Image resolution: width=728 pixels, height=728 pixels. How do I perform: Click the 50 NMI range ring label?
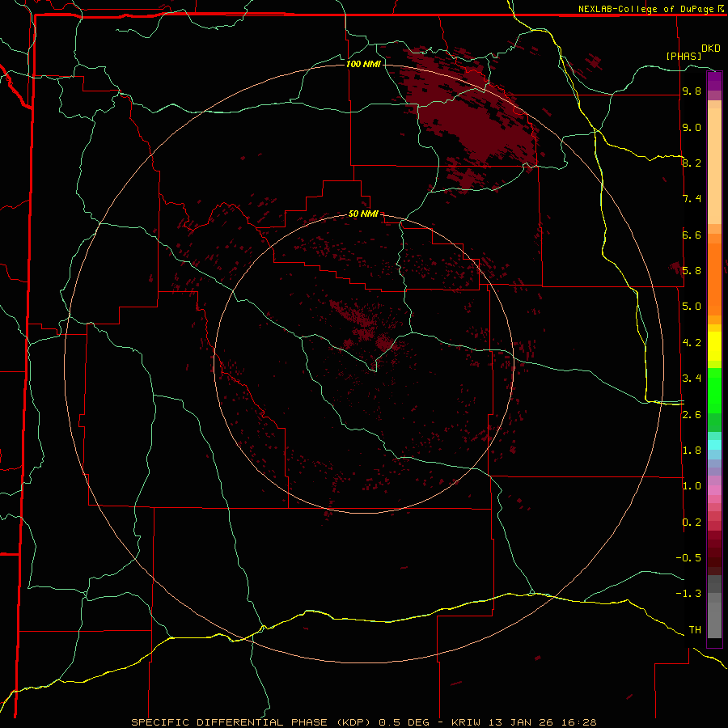point(363,214)
